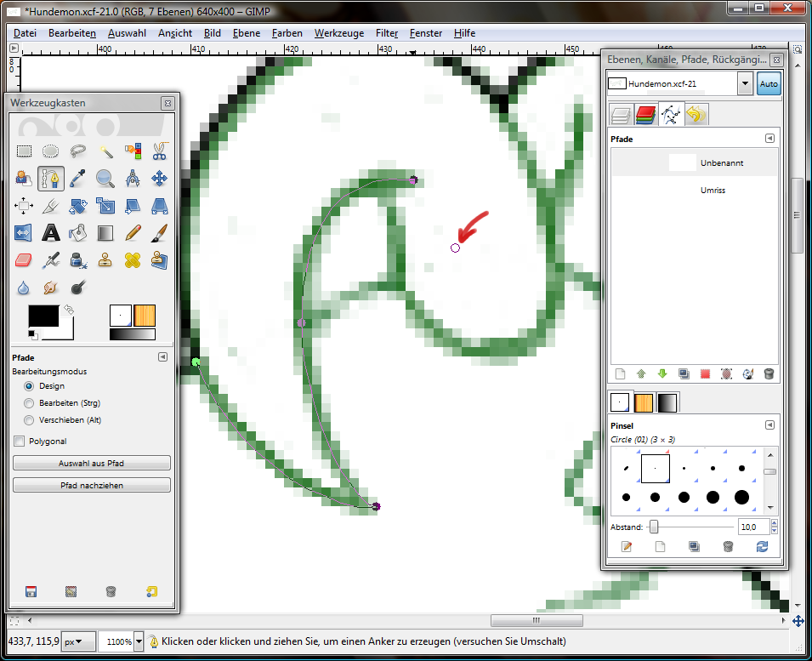Switch to the Layers tab in dock

(621, 115)
